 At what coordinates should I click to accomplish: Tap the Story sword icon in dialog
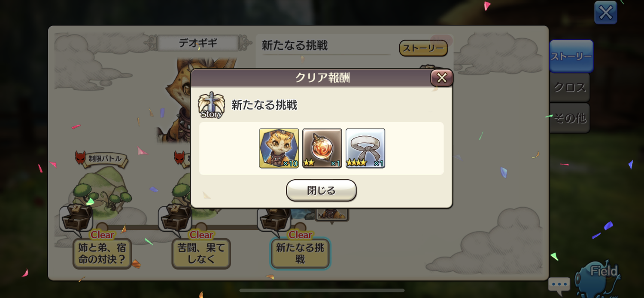(211, 105)
